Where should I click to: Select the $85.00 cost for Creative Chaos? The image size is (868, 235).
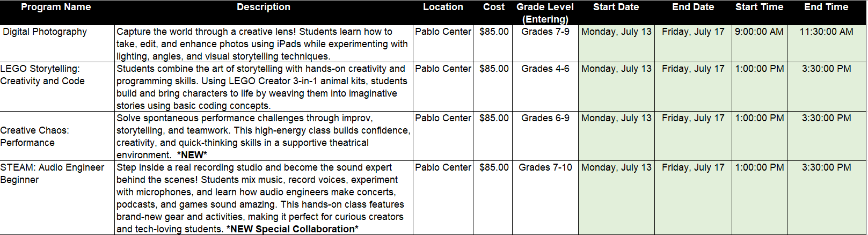[493, 118]
